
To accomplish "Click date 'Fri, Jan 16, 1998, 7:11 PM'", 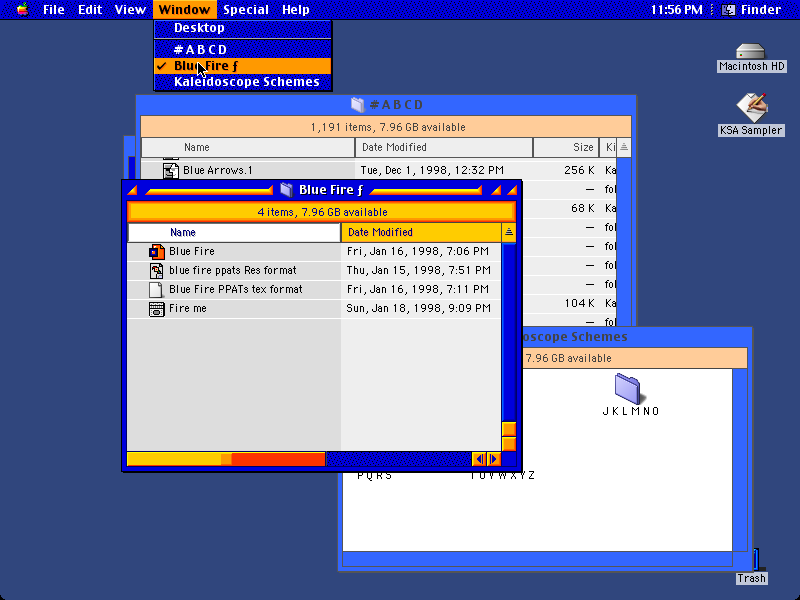I will click(x=418, y=289).
